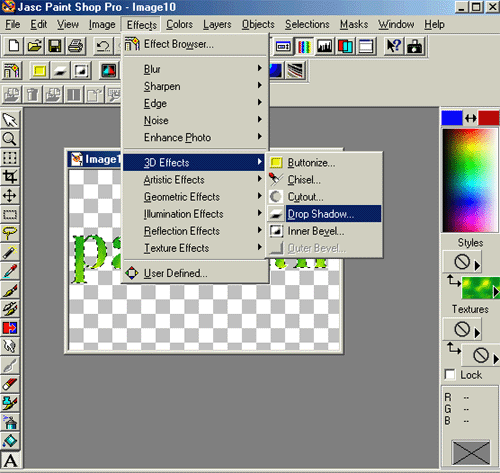Pick a color from the rainbow picker

click(470, 180)
